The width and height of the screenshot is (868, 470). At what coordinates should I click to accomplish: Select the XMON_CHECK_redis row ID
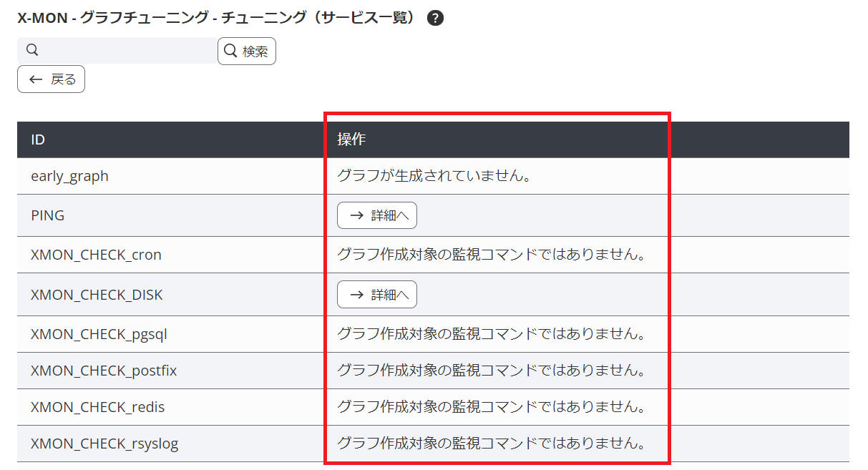97,407
